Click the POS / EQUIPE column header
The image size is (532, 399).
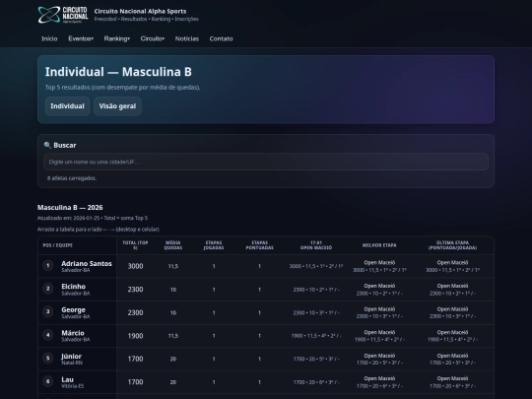click(58, 245)
